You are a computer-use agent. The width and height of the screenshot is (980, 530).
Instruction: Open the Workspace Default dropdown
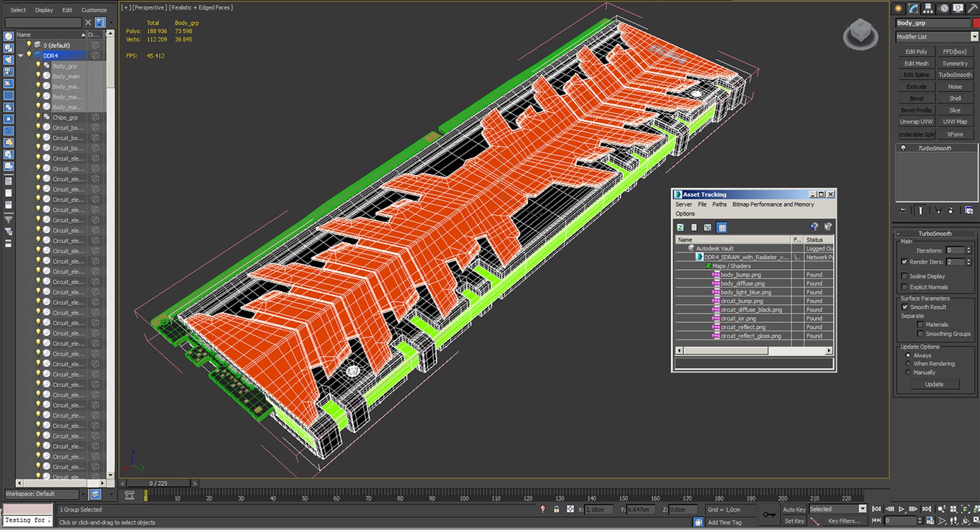pyautogui.click(x=83, y=494)
